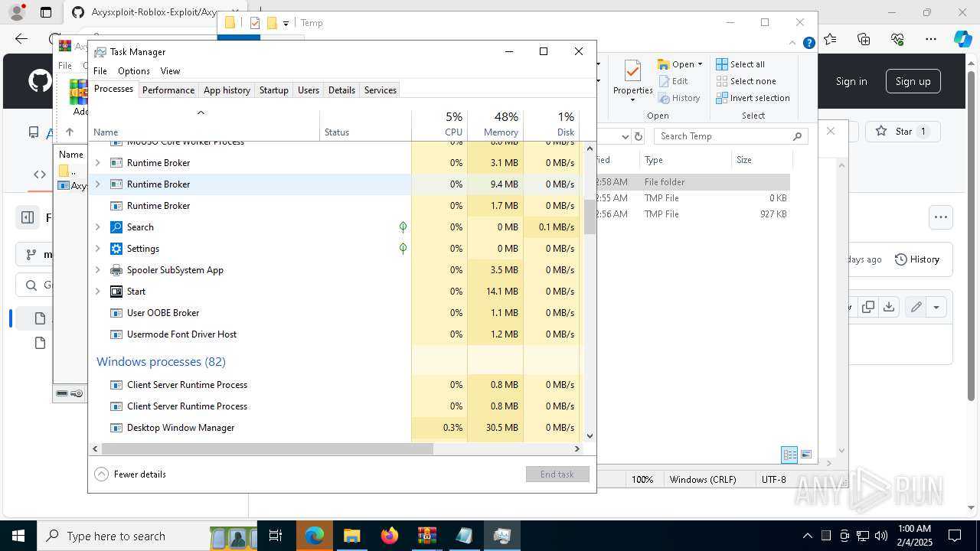Click Task Manager horizontal scrollbar thumb
Screen dimensions: 980x551
pos(267,448)
